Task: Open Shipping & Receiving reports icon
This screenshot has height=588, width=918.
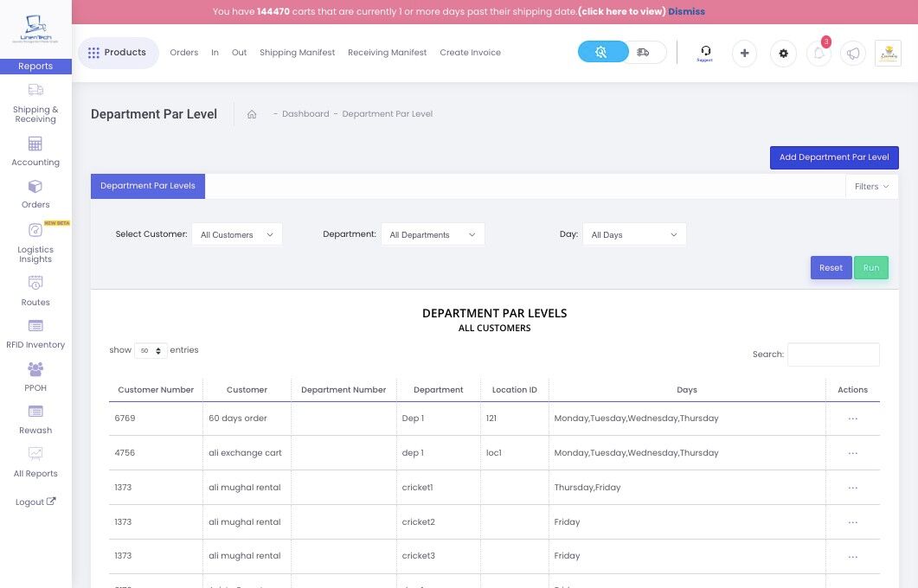Action: [x=35, y=90]
